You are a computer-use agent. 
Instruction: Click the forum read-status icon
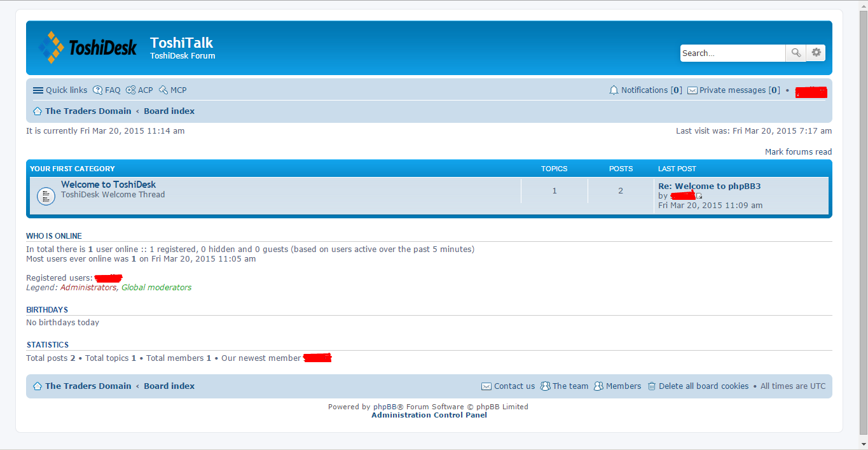click(x=46, y=196)
